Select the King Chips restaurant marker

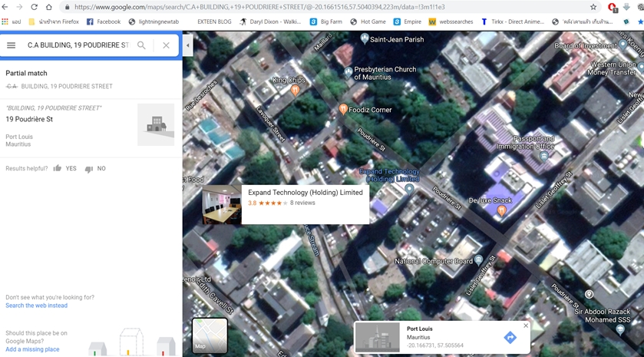click(x=295, y=90)
